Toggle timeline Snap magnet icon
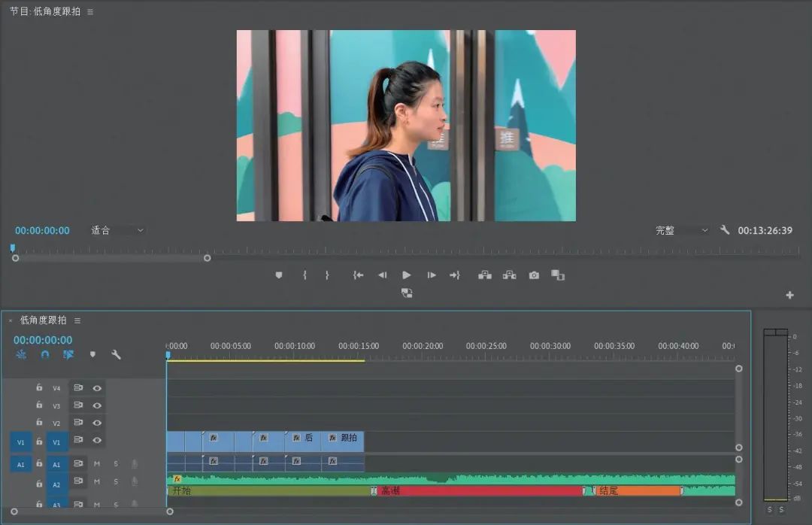This screenshot has height=525, width=812. point(45,354)
